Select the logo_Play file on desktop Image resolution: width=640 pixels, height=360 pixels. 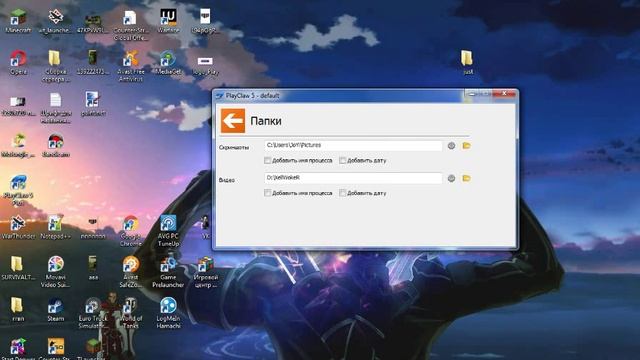[205, 65]
